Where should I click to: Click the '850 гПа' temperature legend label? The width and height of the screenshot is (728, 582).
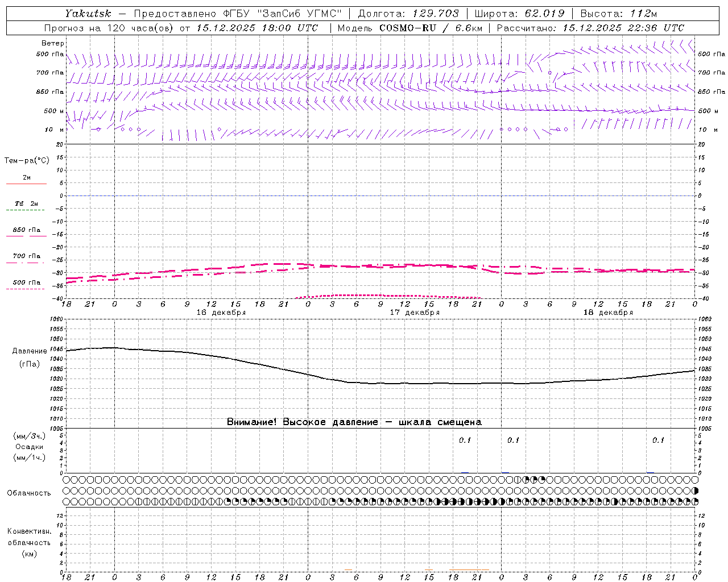click(x=27, y=230)
